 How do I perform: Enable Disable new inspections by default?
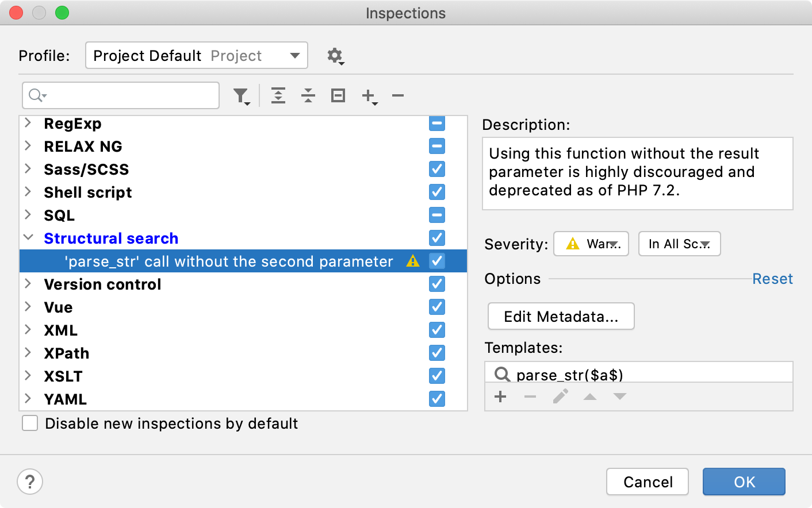pyautogui.click(x=30, y=424)
